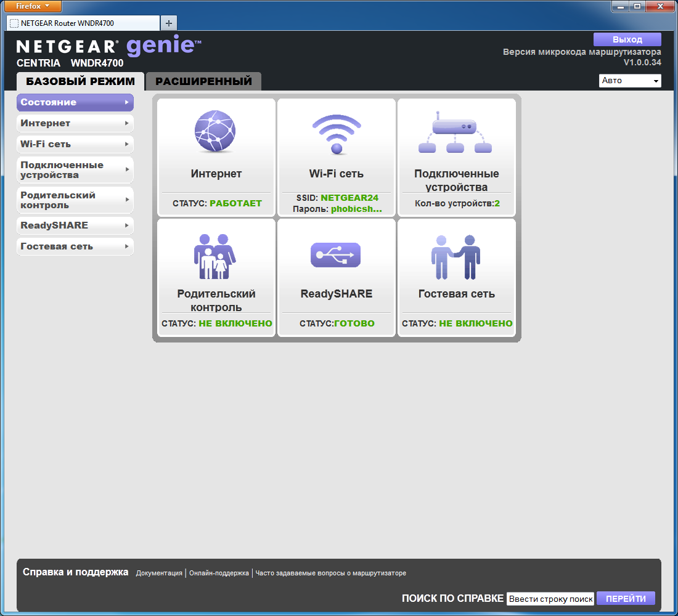Click the connected devices network icon

point(455,132)
